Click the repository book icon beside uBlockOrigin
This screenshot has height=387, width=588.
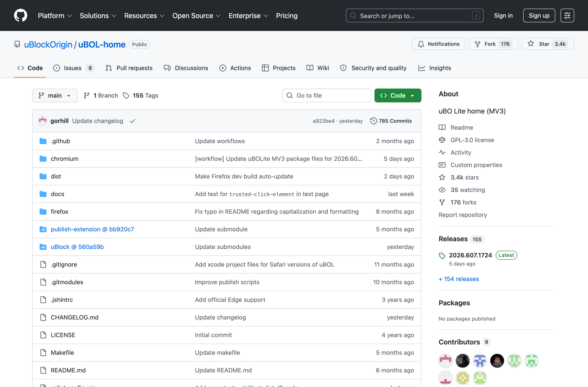[x=17, y=45]
